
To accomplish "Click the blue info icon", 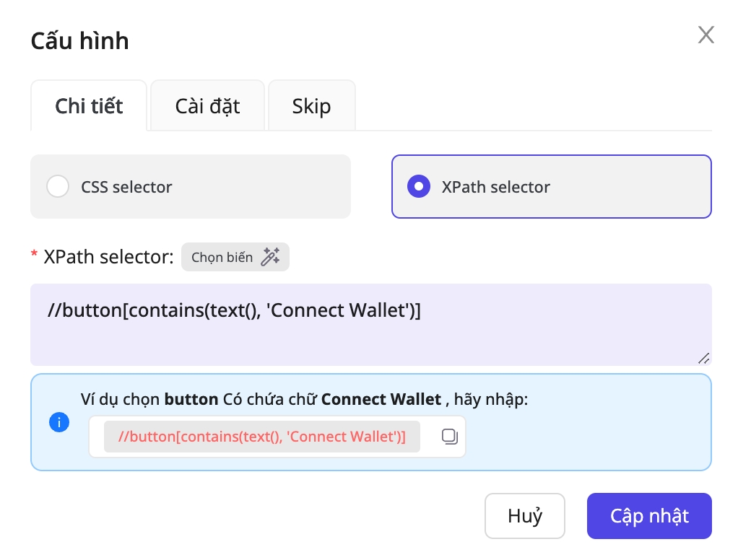I will pos(58,422).
